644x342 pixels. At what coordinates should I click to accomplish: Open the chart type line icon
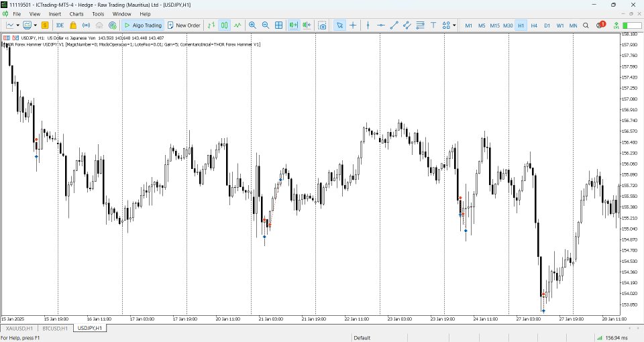pos(10,25)
